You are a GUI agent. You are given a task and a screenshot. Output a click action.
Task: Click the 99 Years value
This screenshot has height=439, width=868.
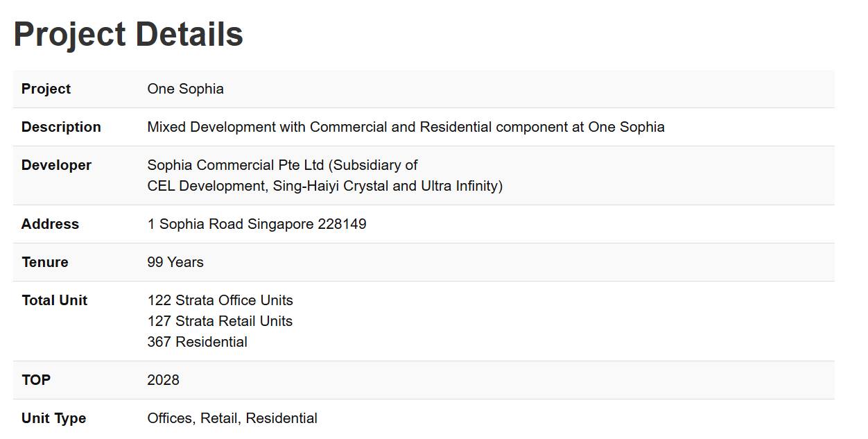tap(175, 262)
